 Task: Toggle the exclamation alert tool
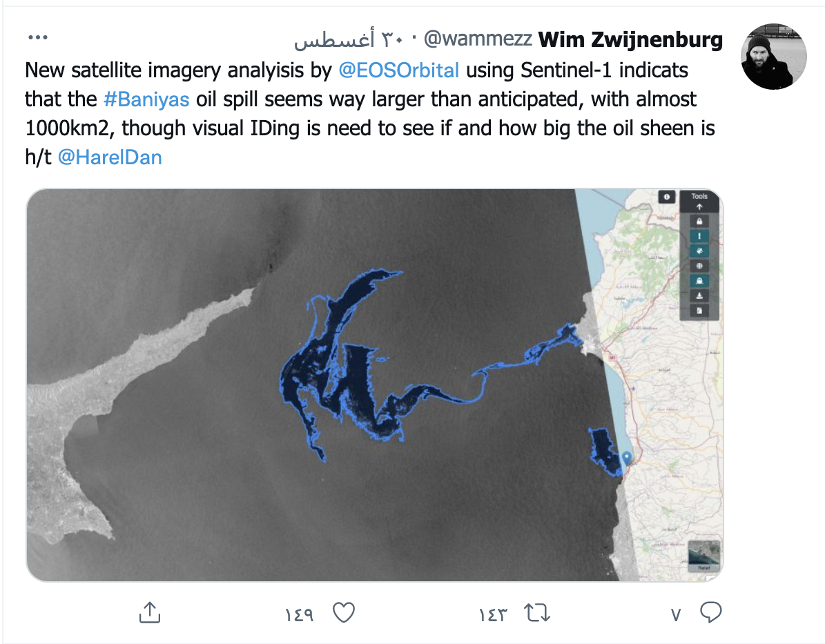click(699, 236)
